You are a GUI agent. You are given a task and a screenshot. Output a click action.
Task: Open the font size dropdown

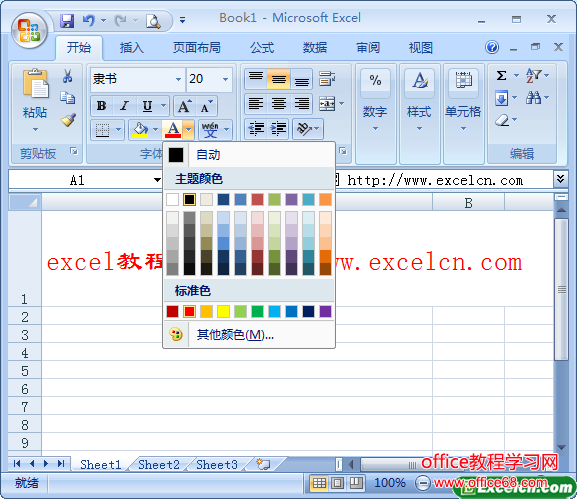[x=225, y=79]
